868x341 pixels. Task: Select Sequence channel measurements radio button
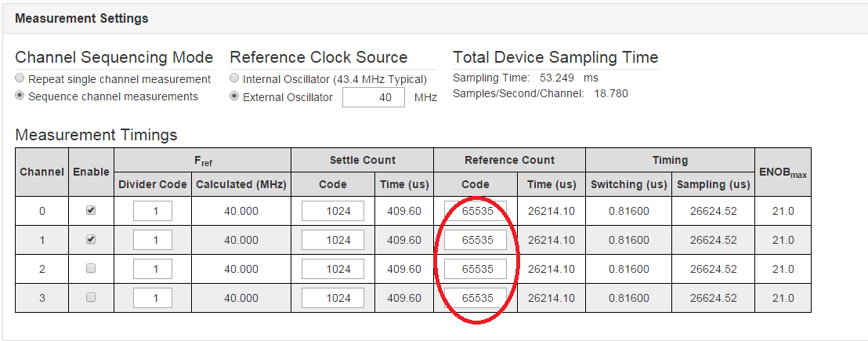coord(20,96)
